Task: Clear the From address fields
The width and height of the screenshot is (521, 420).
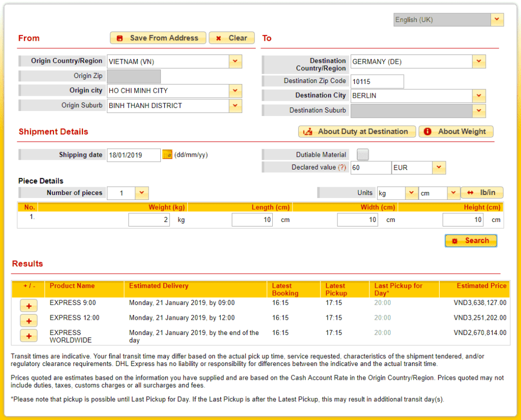Action: (x=231, y=38)
